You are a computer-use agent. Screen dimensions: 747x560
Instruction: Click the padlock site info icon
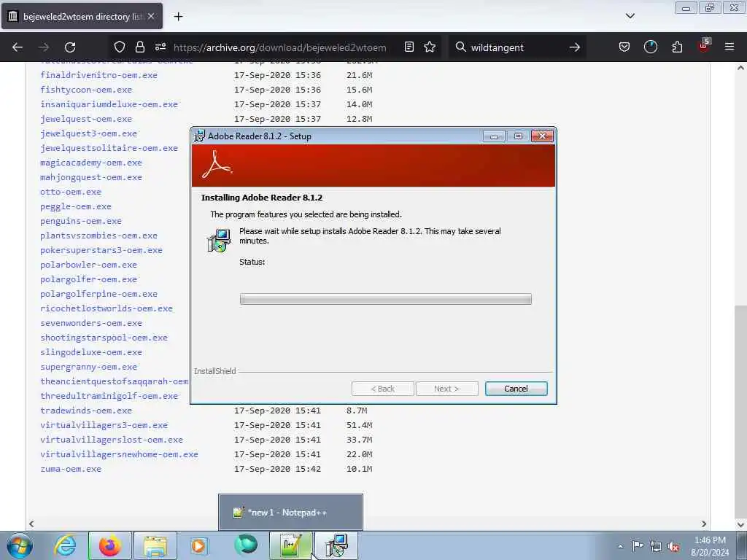coord(139,47)
